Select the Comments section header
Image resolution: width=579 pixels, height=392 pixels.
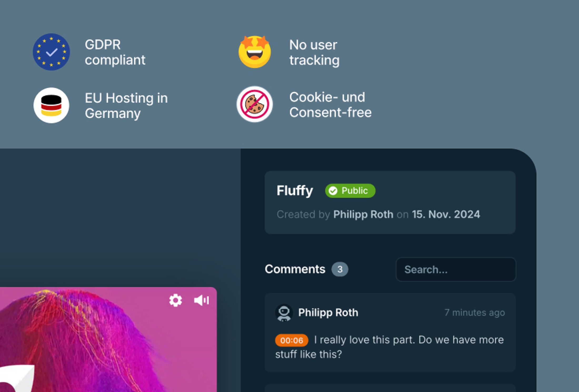295,269
